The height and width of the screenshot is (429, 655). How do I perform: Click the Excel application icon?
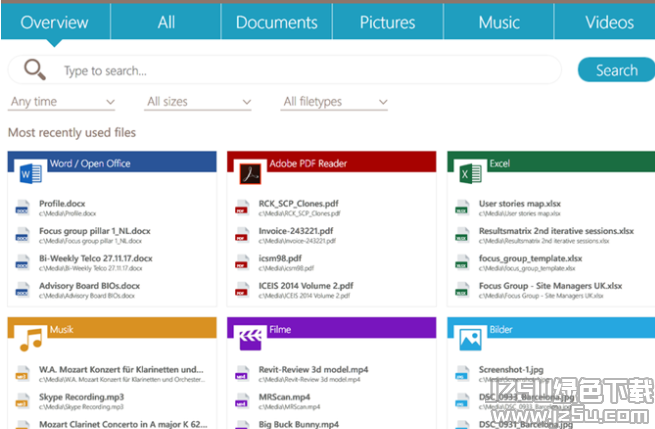coord(470,173)
